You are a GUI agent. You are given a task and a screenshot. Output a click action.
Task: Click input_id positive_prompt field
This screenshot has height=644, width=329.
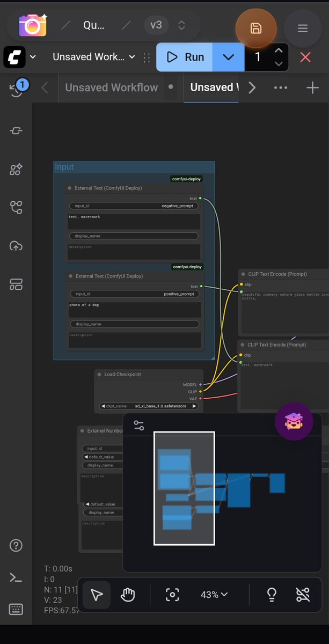(x=134, y=294)
